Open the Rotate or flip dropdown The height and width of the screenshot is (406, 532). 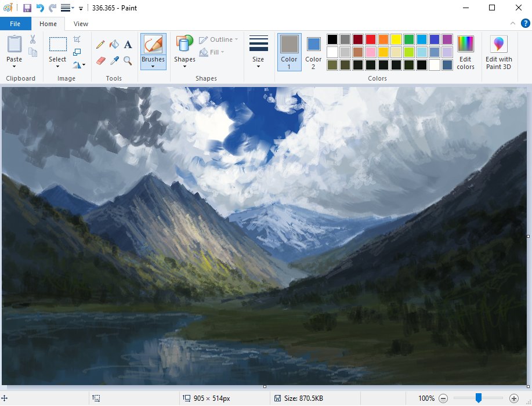(x=79, y=64)
